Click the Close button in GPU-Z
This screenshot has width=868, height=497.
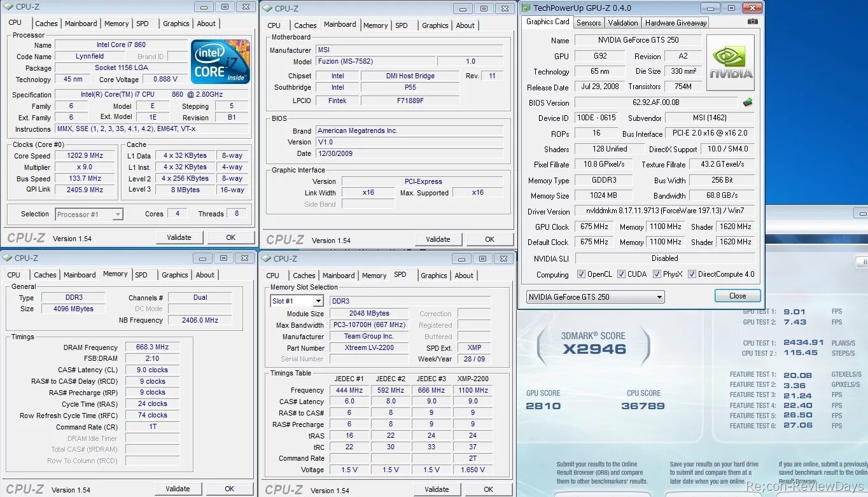(x=738, y=296)
